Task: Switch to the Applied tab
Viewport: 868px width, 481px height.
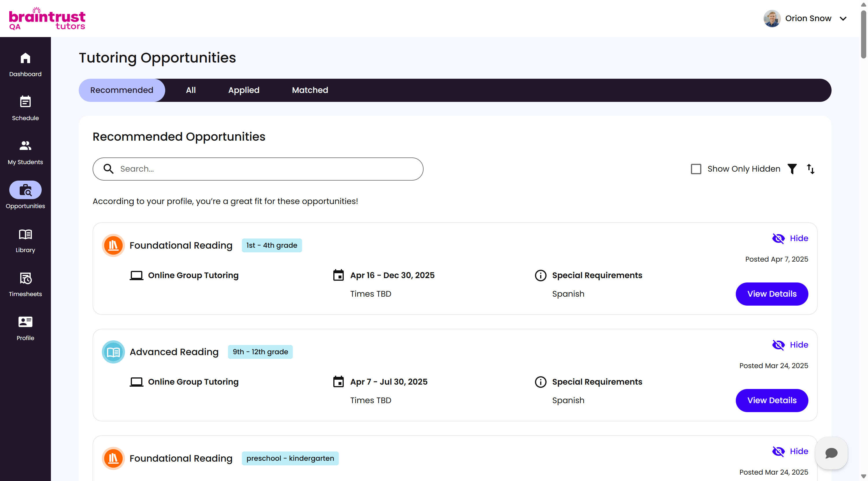Action: pos(244,90)
